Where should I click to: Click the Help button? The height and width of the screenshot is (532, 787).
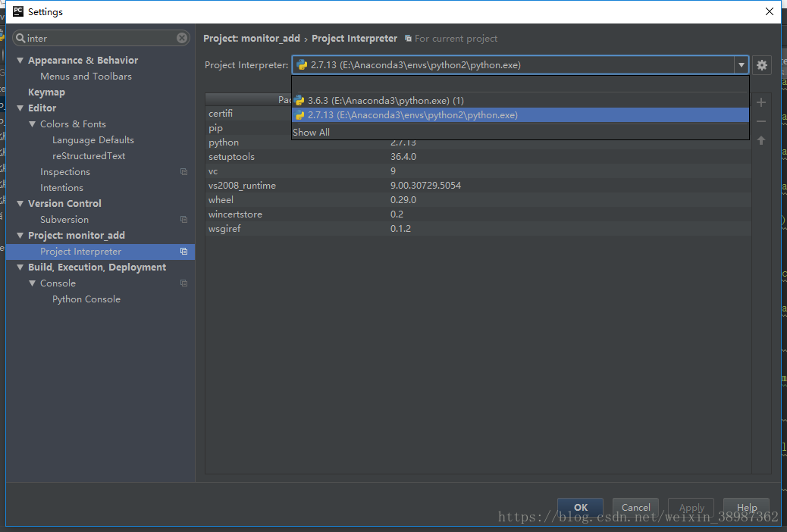coord(746,508)
